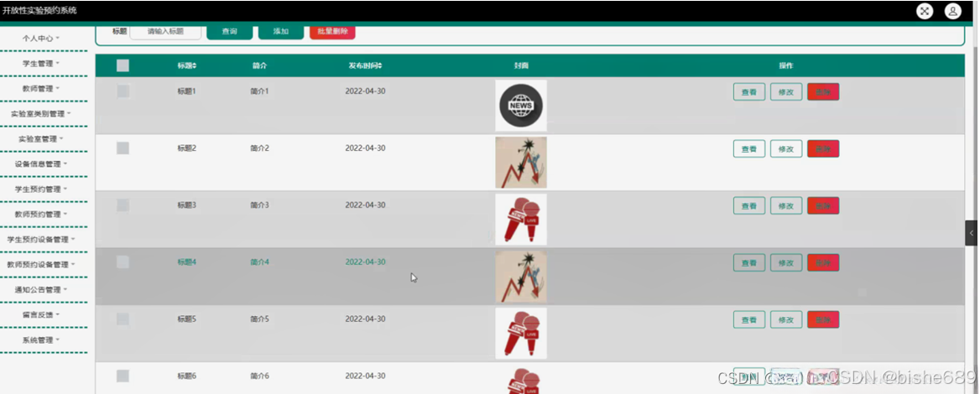980x394 pixels.
Task: Click the 简介1 cell text
Action: point(259,91)
